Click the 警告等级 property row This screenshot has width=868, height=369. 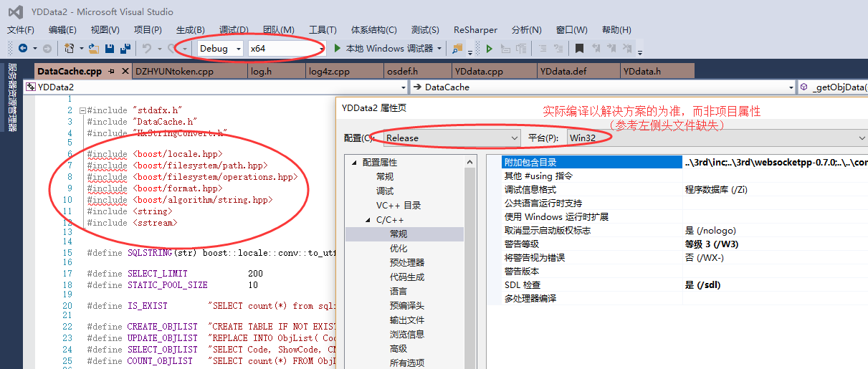[685, 244]
